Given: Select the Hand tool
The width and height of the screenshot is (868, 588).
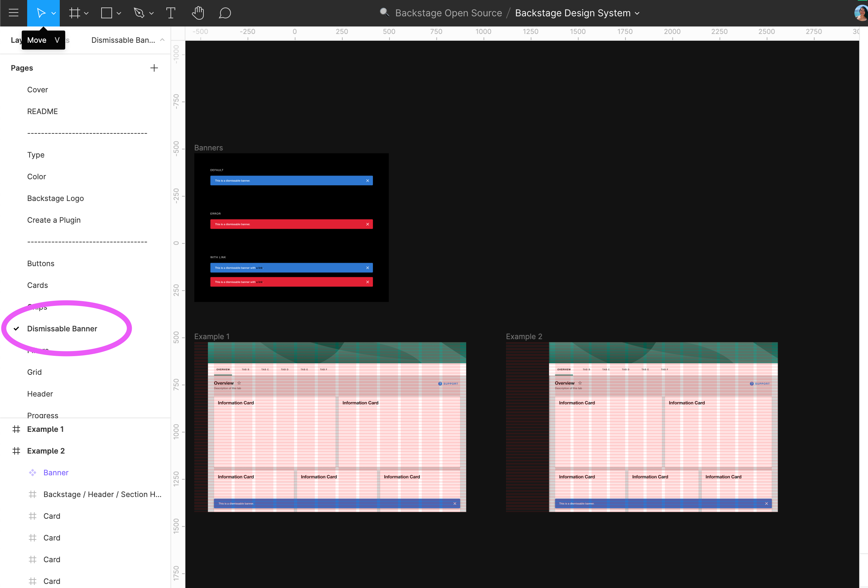Looking at the screenshot, I should [x=198, y=13].
